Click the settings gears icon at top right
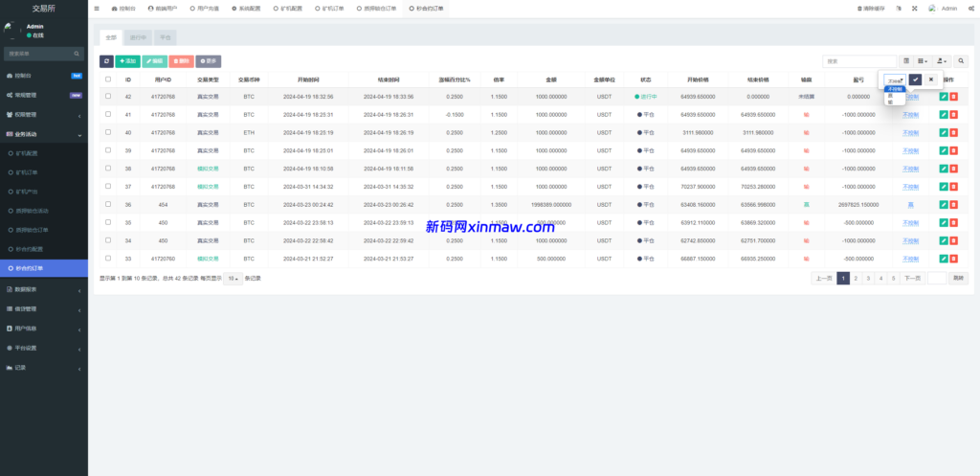Image resolution: width=980 pixels, height=476 pixels. coord(970,8)
